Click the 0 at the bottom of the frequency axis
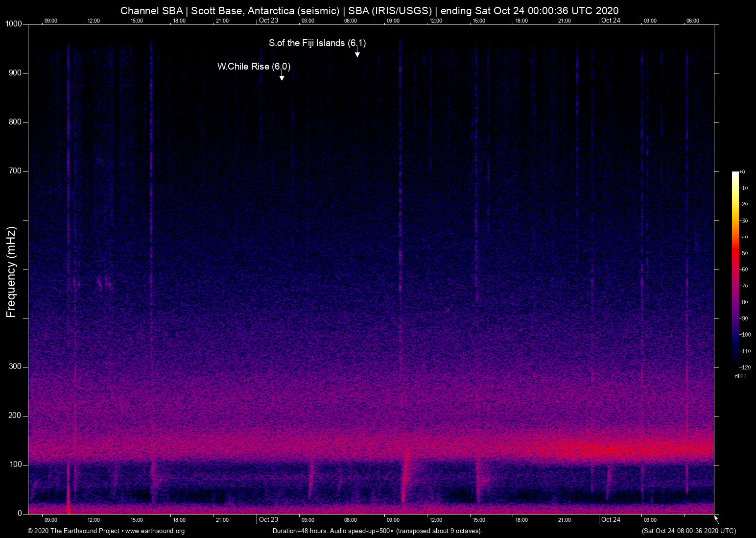Screen dimensions: 756x538 click(x=19, y=513)
